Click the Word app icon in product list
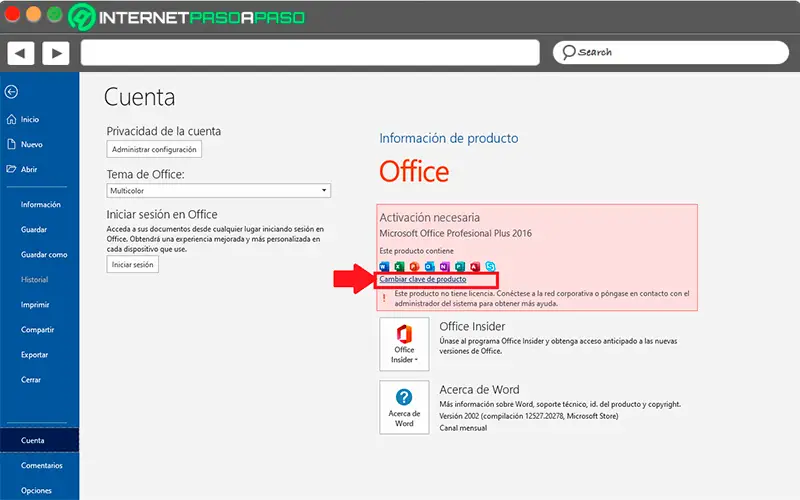Viewport: 800px width, 500px height. tap(384, 266)
